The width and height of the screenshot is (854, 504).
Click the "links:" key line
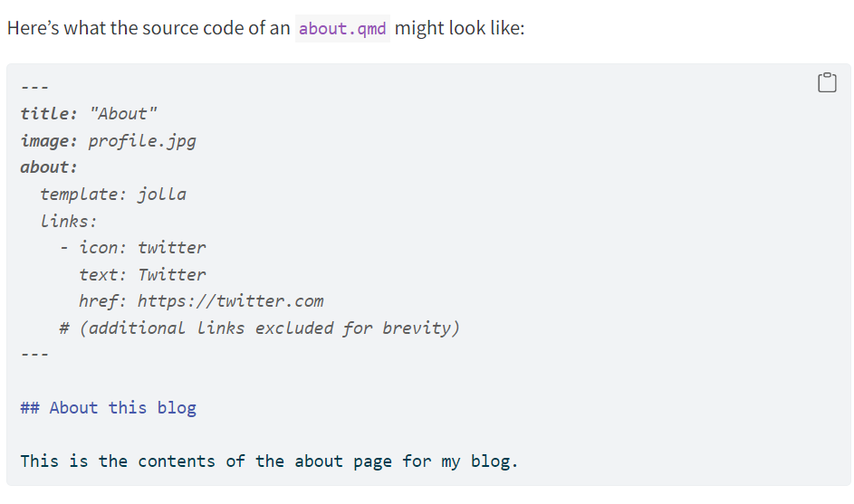click(x=69, y=221)
